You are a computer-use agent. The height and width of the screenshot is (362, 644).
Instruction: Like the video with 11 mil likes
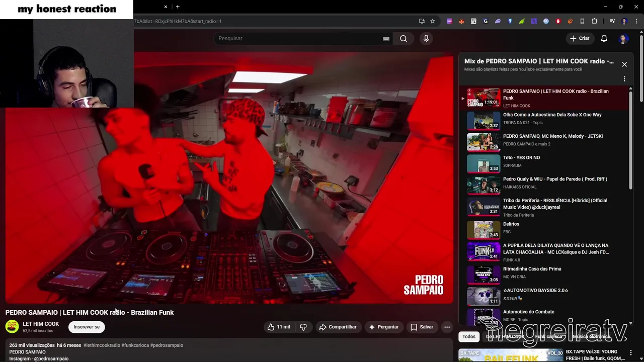point(278,327)
